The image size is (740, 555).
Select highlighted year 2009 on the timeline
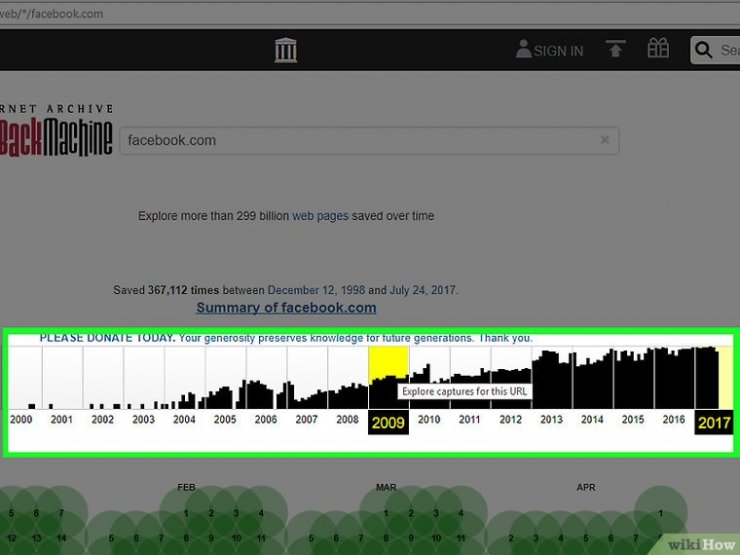pyautogui.click(x=388, y=422)
